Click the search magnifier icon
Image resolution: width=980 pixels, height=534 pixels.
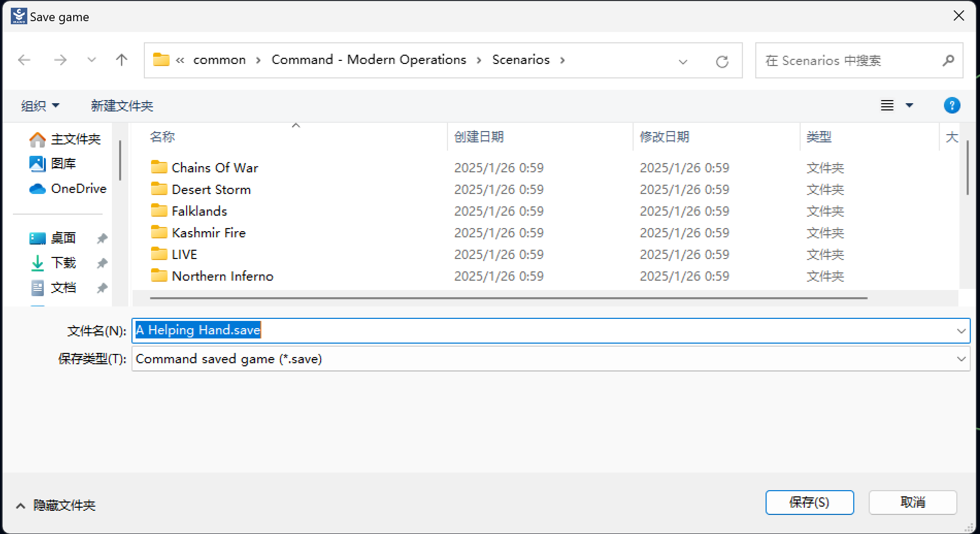tap(948, 61)
